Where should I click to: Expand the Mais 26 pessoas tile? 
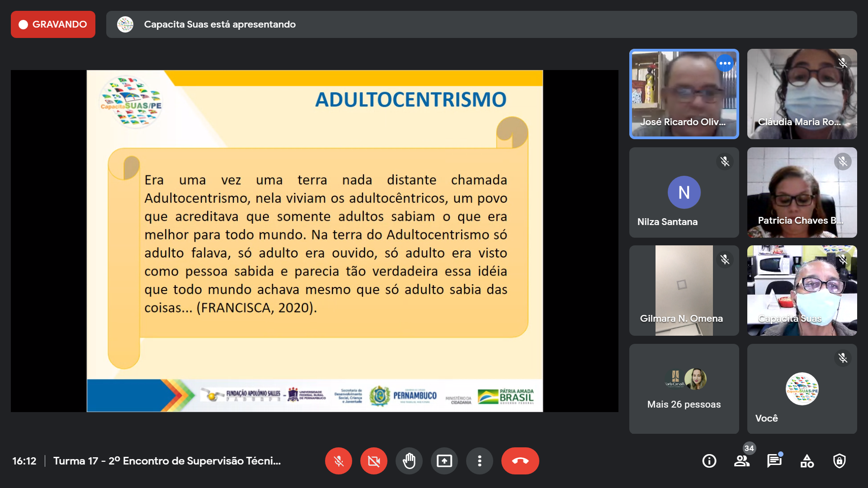pyautogui.click(x=684, y=389)
